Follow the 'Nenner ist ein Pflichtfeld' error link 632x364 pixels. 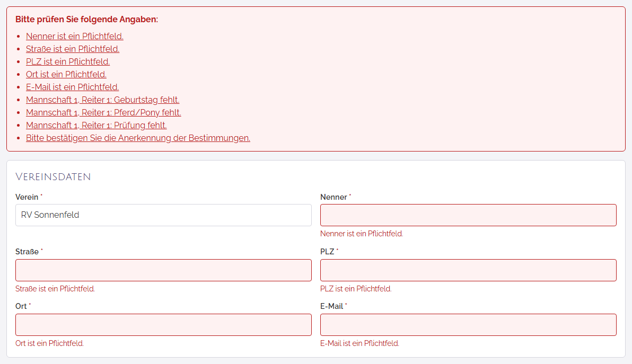tap(75, 36)
